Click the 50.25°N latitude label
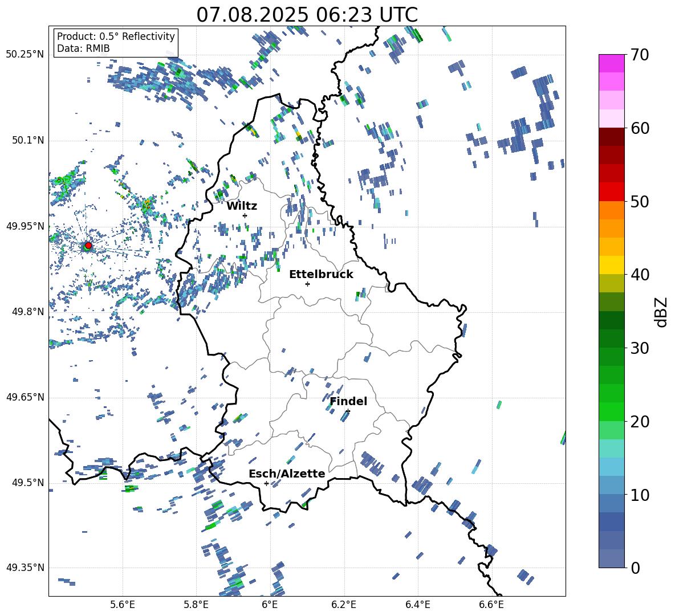 (x=25, y=55)
